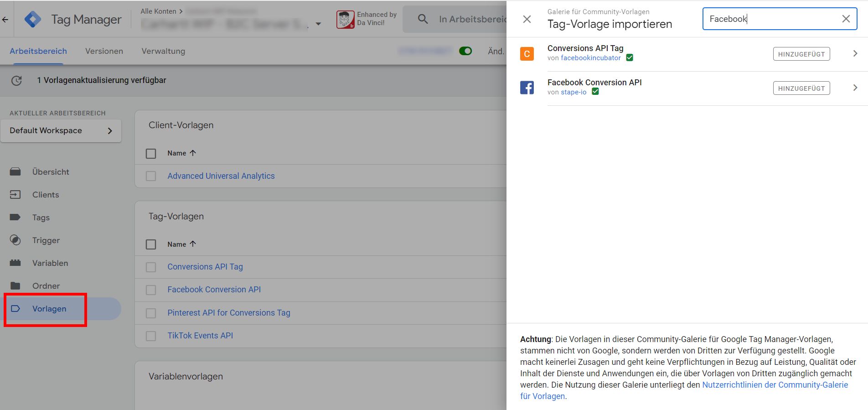Viewport: 868px width, 410px height.
Task: Click verified badge next to facebookincubator
Action: pos(630,57)
